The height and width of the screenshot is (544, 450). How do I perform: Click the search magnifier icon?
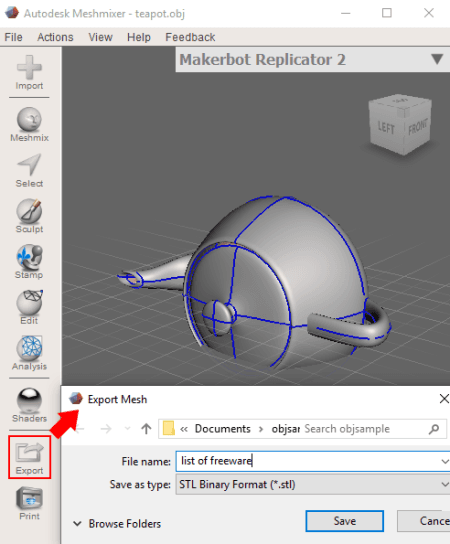434,429
